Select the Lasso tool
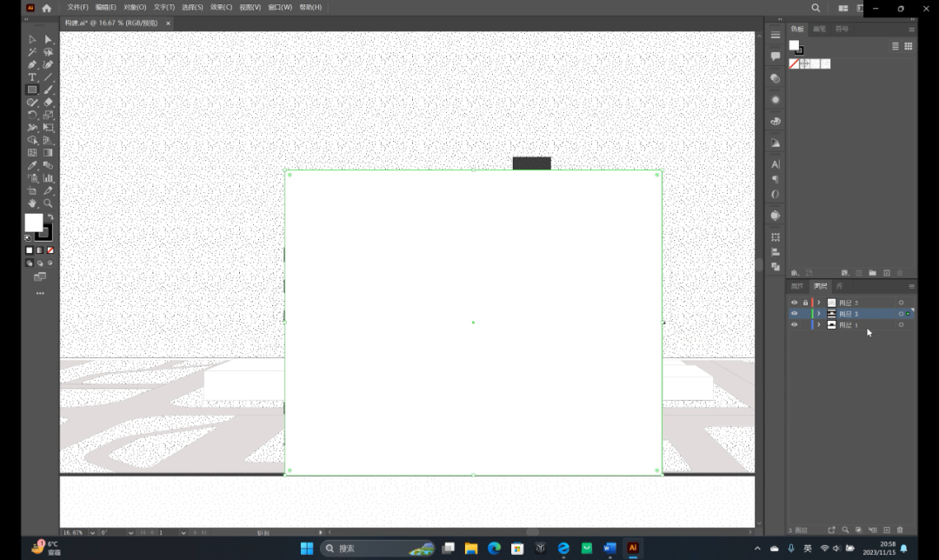The image size is (939, 560). pos(49,52)
